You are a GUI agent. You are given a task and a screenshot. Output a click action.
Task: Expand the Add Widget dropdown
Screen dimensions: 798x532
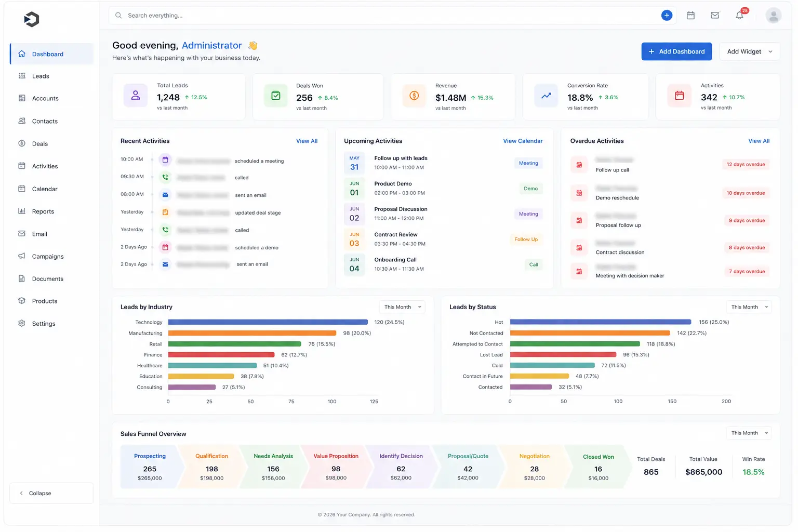750,51
